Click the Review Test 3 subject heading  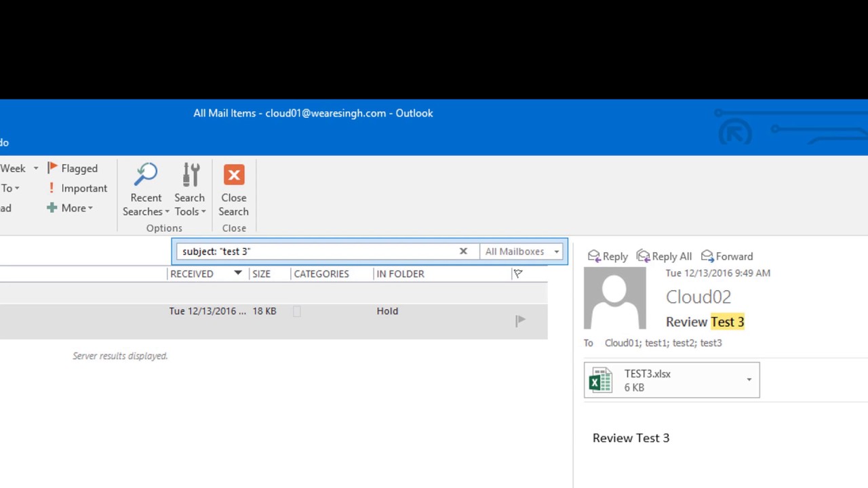point(705,322)
